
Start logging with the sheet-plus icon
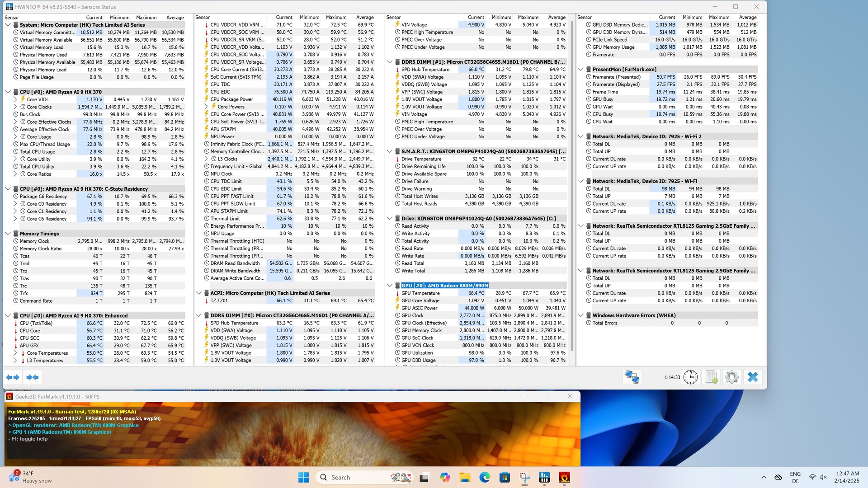point(711,377)
